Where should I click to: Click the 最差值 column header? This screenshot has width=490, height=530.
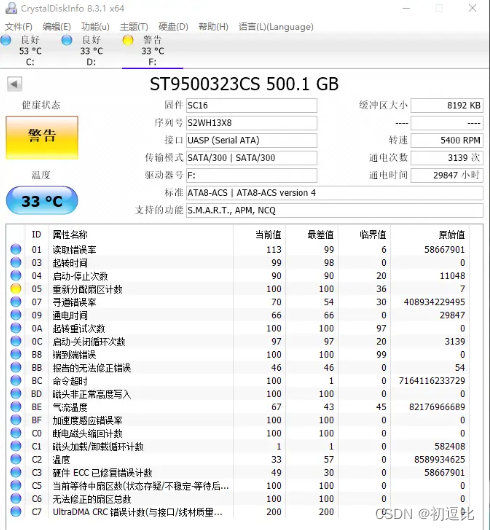[x=312, y=235]
